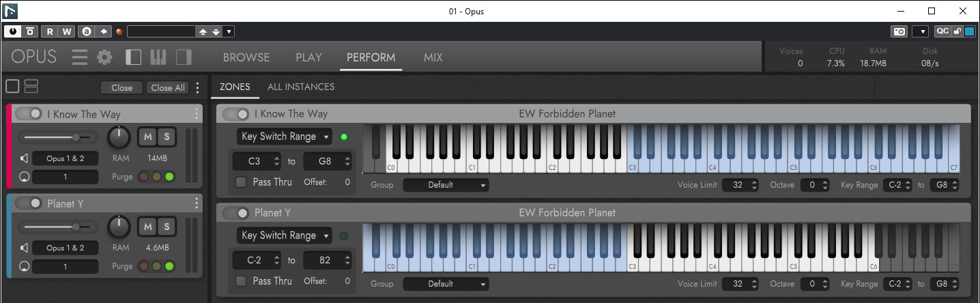Open the Opus settings gear
This screenshot has height=303, width=980.
[x=104, y=57]
